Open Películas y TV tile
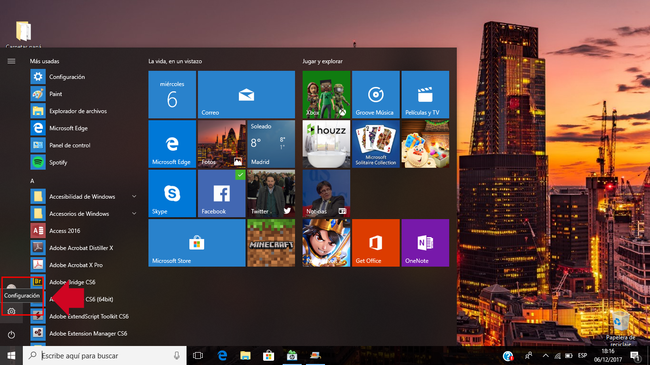This screenshot has height=365, width=650. (x=425, y=95)
